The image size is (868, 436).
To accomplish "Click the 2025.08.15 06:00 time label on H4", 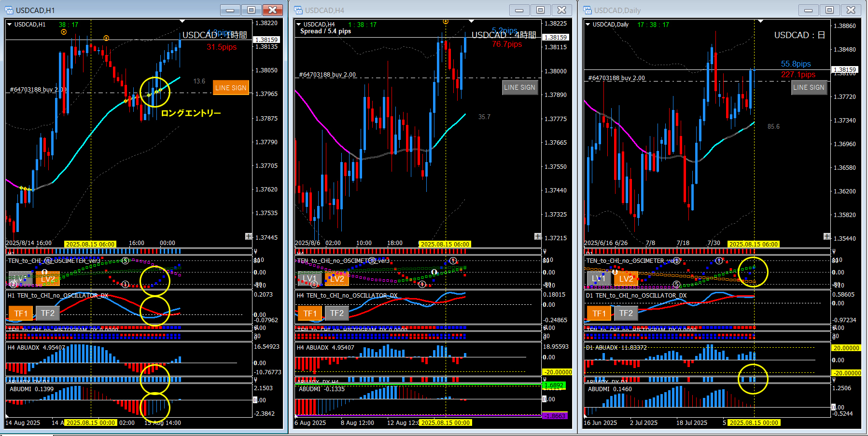I will [445, 244].
